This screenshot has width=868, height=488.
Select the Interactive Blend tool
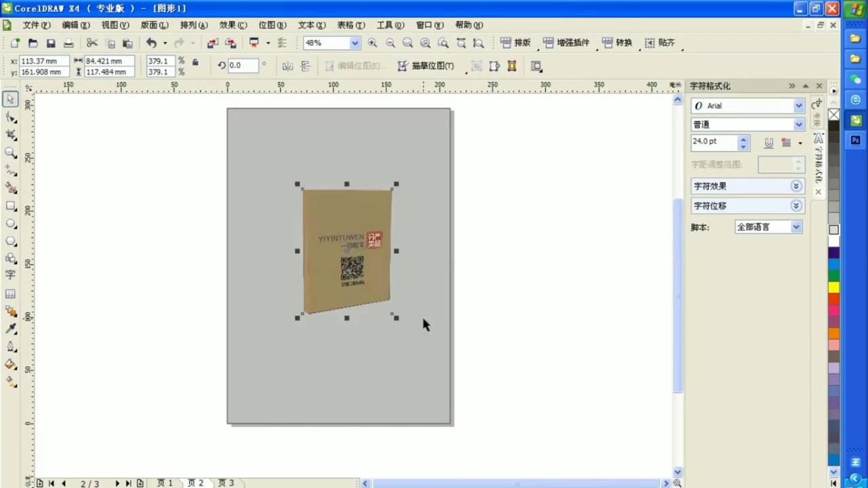click(x=10, y=311)
